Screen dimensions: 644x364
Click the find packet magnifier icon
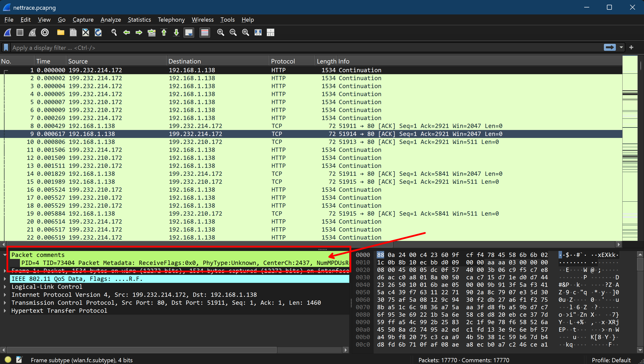pos(114,33)
